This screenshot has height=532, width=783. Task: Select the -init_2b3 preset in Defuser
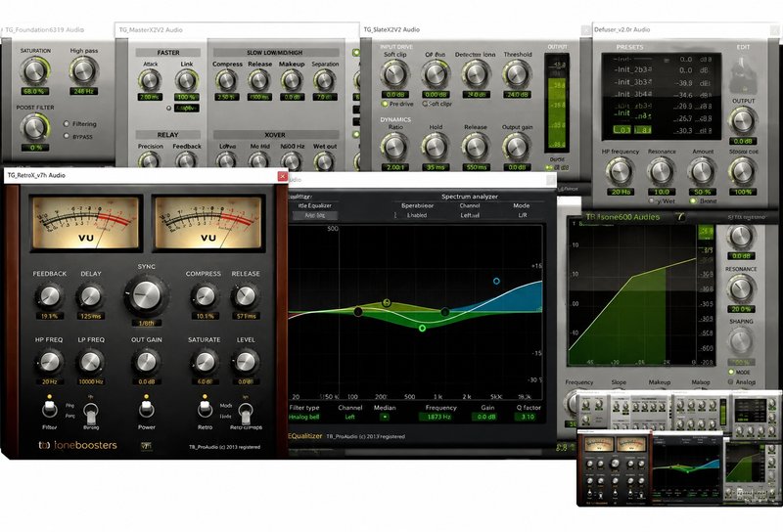[632, 69]
